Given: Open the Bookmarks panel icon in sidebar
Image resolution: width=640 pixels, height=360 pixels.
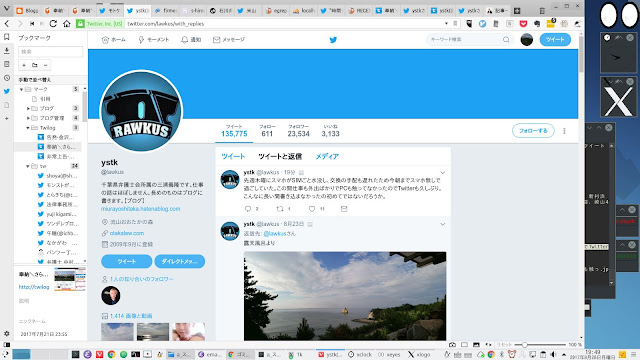Looking at the screenshot, I should (7, 37).
